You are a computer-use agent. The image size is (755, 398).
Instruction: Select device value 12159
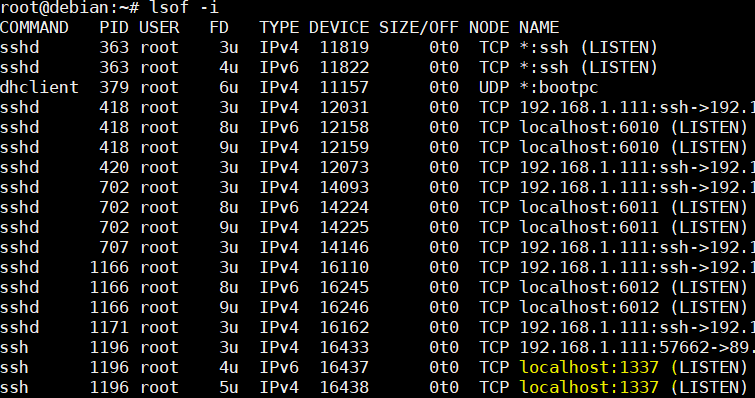point(344,147)
